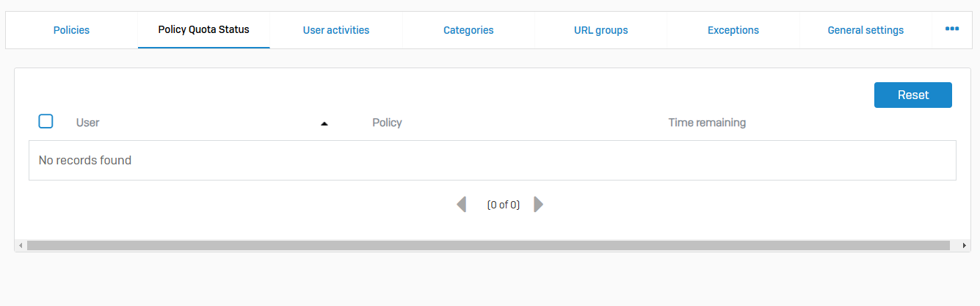Toggle the User column sort arrow
The width and height of the screenshot is (980, 306).
(x=324, y=124)
